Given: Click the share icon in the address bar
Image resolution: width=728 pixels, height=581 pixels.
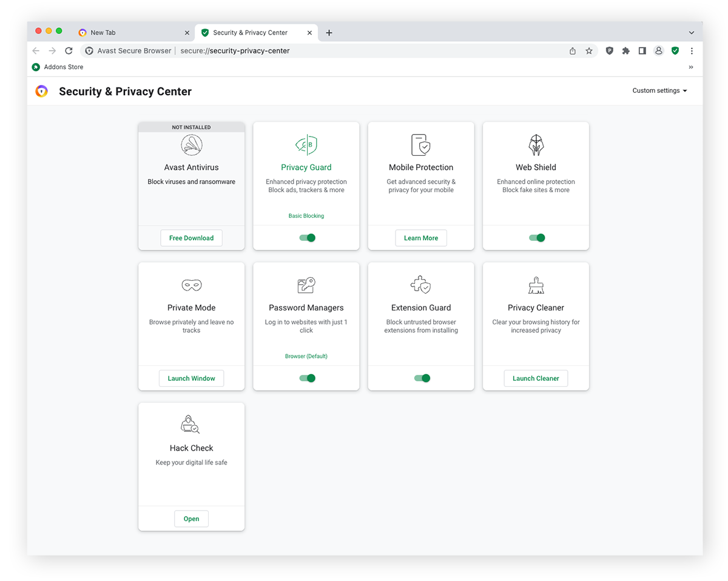Looking at the screenshot, I should [x=573, y=51].
